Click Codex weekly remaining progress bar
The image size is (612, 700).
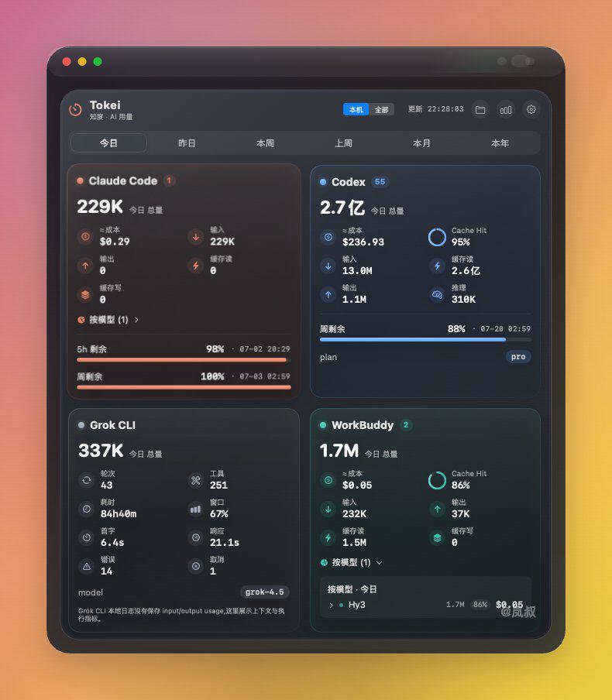click(425, 340)
